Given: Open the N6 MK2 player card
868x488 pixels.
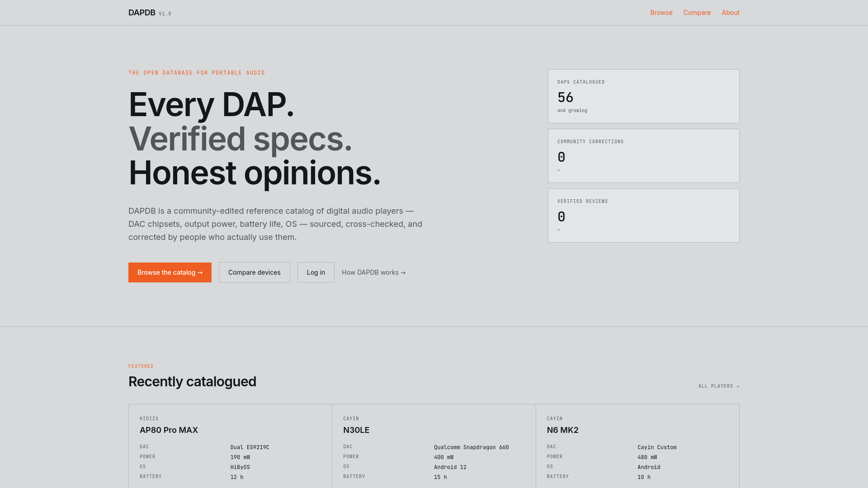Looking at the screenshot, I should click(x=637, y=446).
